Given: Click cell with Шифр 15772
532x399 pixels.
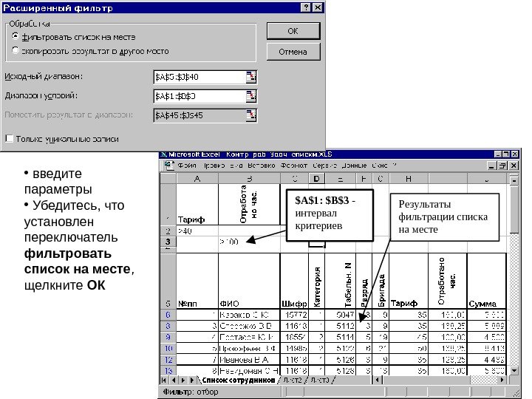Looking at the screenshot, I should pyautogui.click(x=294, y=315).
